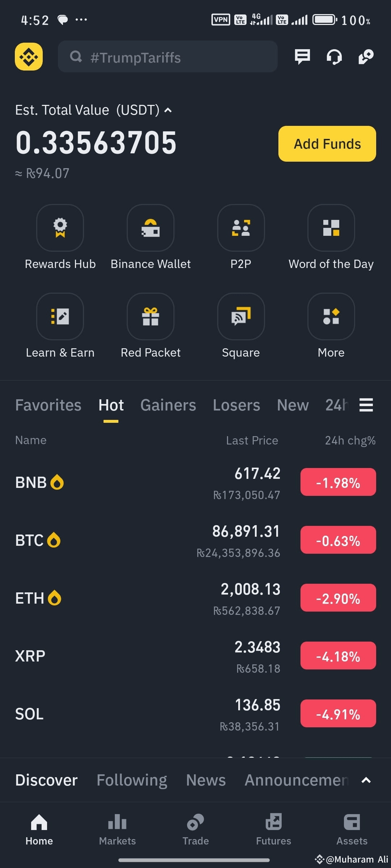Open the Square feed icon
Image resolution: width=391 pixels, height=868 pixels.
click(241, 316)
